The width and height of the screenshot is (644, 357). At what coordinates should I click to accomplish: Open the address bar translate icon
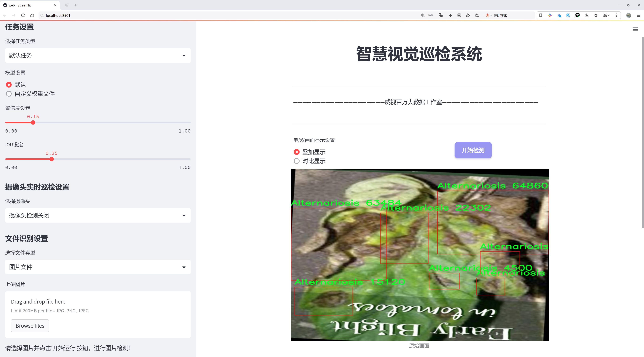[x=441, y=15]
